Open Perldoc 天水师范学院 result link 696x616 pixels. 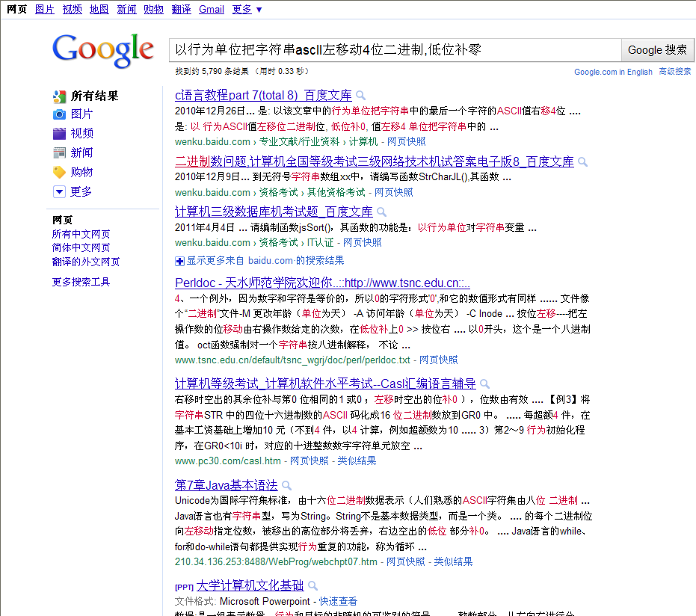click(322, 283)
